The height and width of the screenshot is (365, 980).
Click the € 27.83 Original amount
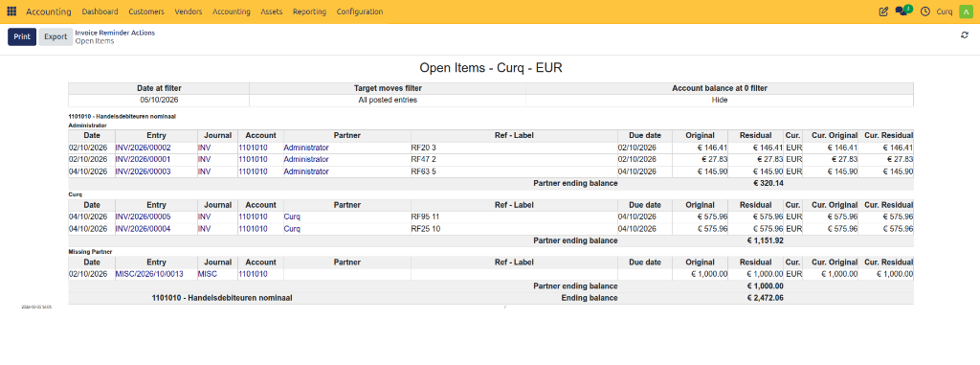[714, 160]
